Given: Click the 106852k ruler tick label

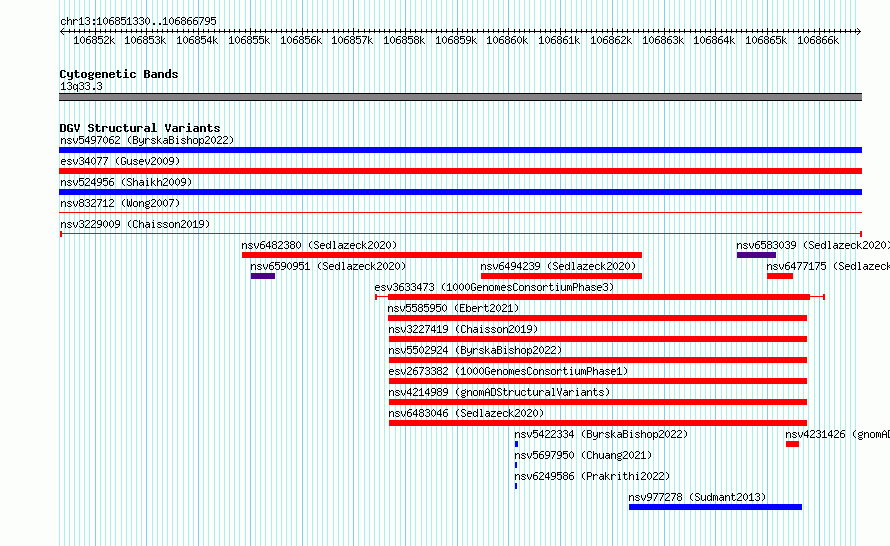Looking at the screenshot, I should click(x=94, y=40).
